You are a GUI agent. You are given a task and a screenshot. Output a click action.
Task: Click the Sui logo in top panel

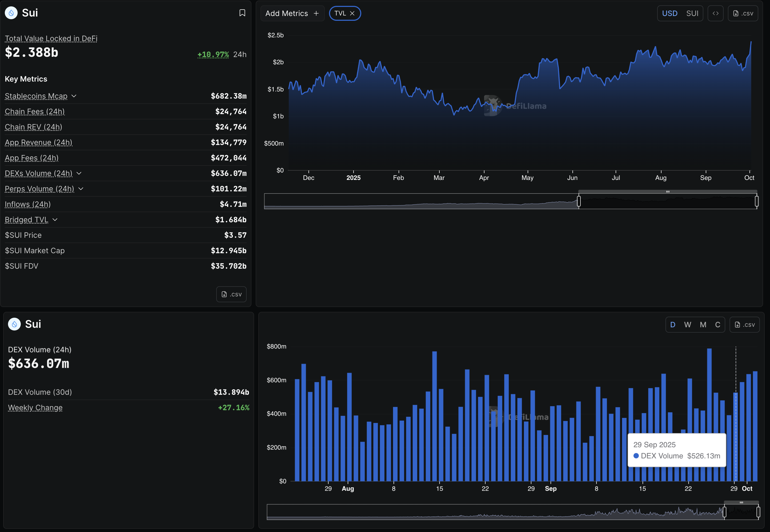[11, 13]
